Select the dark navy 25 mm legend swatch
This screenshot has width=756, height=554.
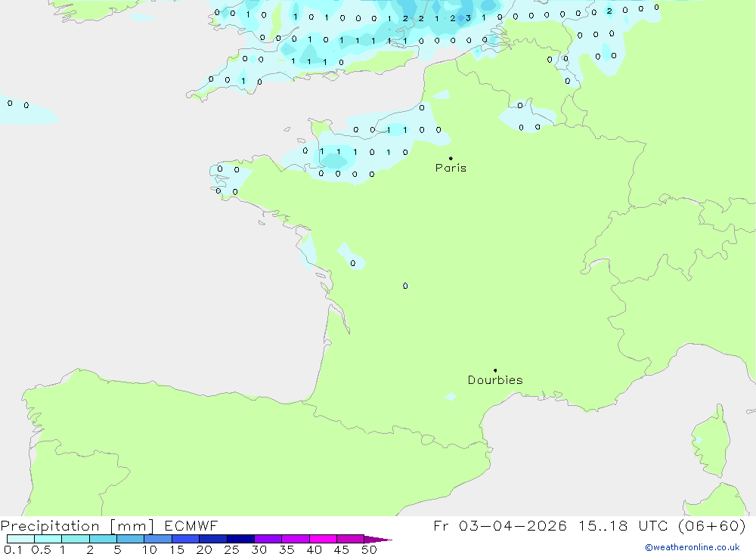click(240, 539)
